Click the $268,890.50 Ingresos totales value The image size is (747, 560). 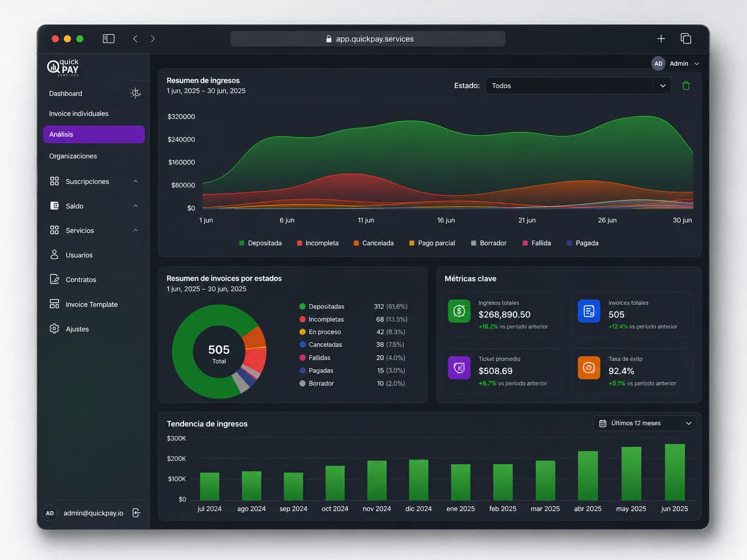[505, 315]
